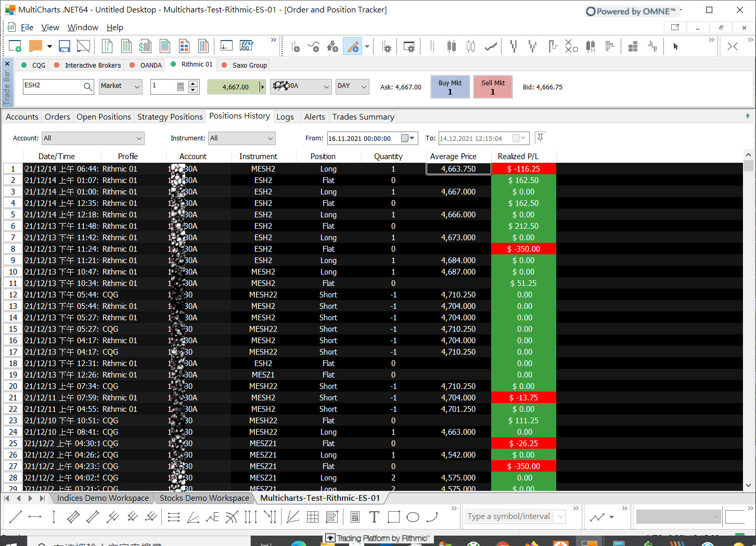Open the File menu

coord(27,27)
